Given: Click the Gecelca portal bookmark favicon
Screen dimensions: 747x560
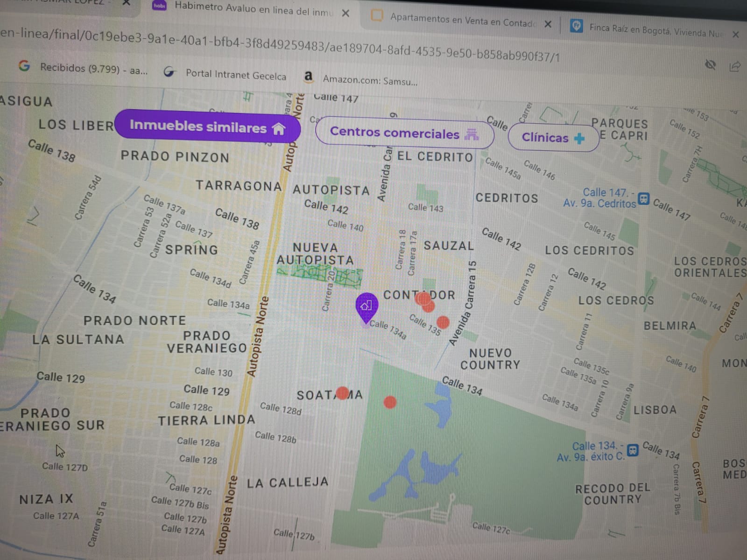Looking at the screenshot, I should [169, 72].
